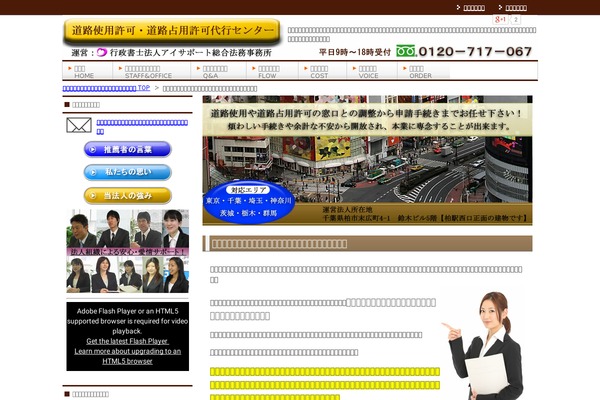Click Learn more about upgrading HTML5 browser link

[x=127, y=356]
